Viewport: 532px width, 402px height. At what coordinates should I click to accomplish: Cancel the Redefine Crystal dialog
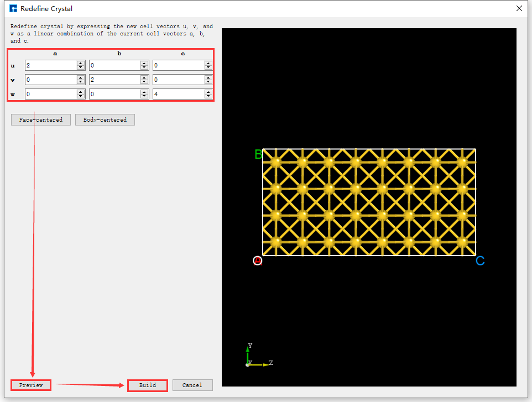coord(192,385)
